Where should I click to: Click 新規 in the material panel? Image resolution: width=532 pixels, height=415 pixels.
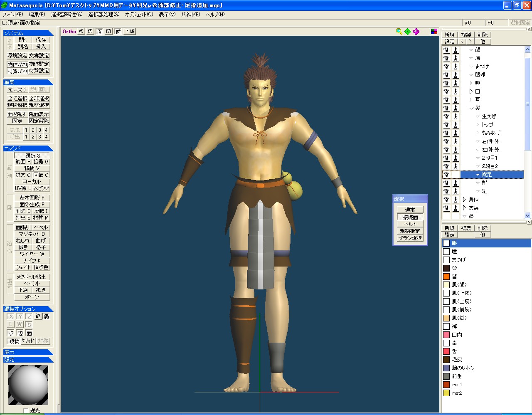pyautogui.click(x=449, y=228)
